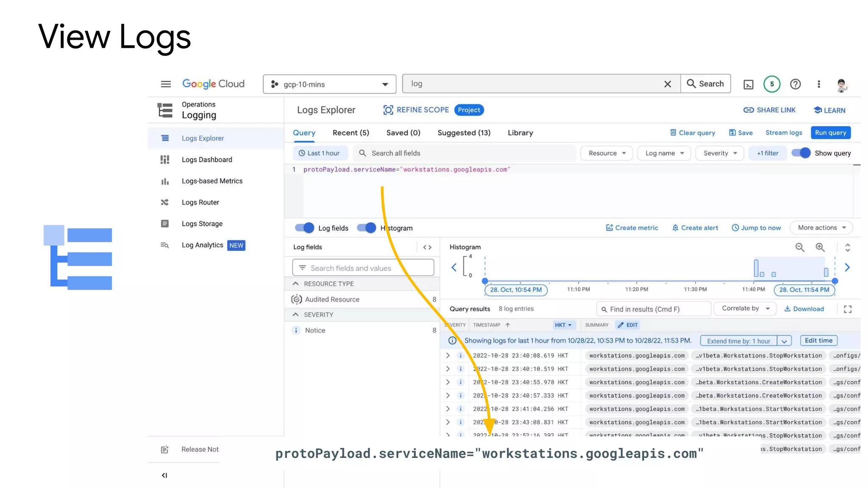The width and height of the screenshot is (868, 488).
Task: Click the Run query button
Action: tap(830, 133)
